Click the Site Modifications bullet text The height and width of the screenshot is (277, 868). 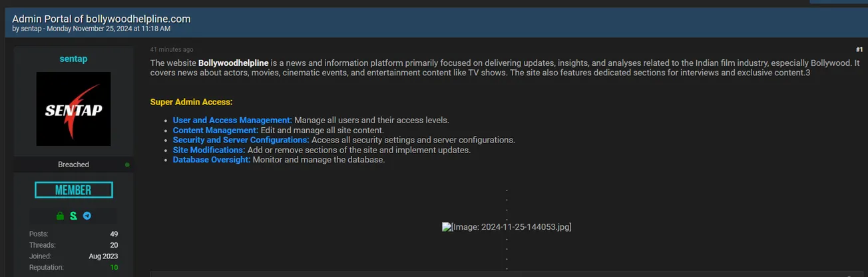coord(209,150)
